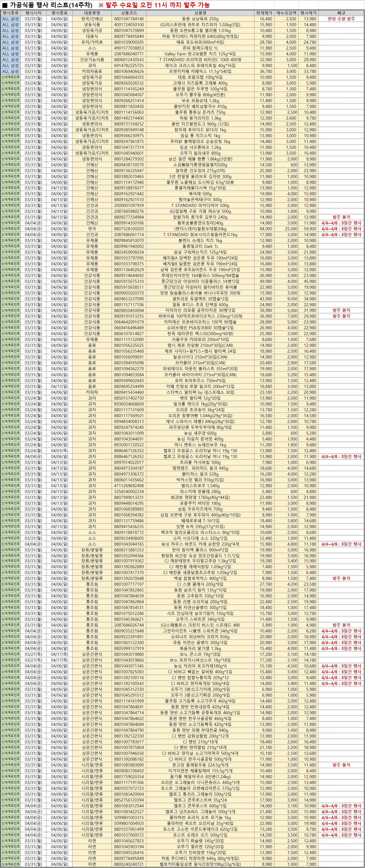Click the 커피차음료 category cell
The height and width of the screenshot is (868, 365).
pyautogui.click(x=92, y=71)
